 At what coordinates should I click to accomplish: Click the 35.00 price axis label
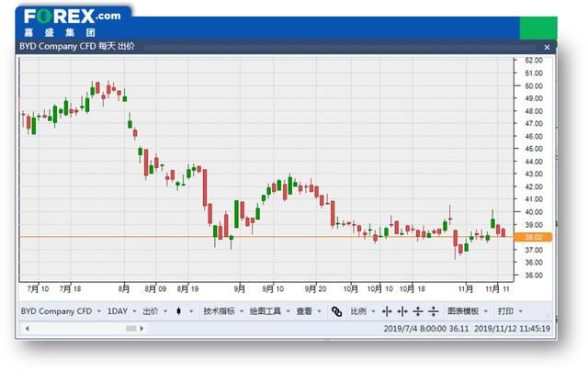(x=534, y=275)
